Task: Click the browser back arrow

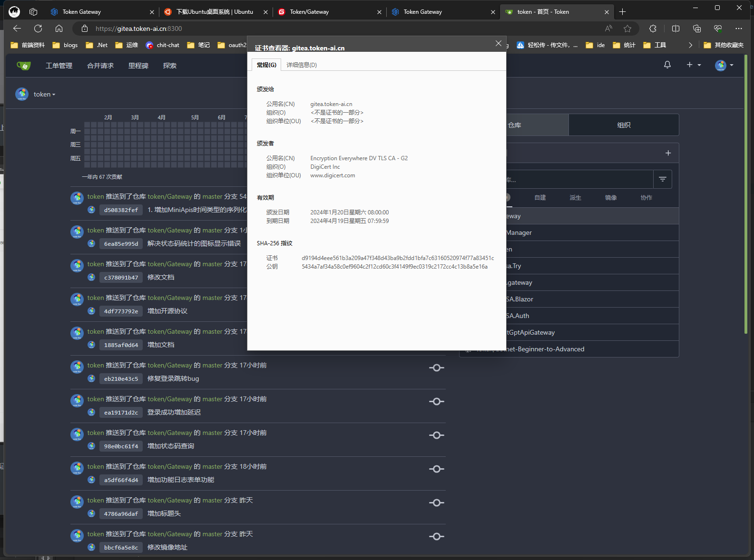Action: 17,29
